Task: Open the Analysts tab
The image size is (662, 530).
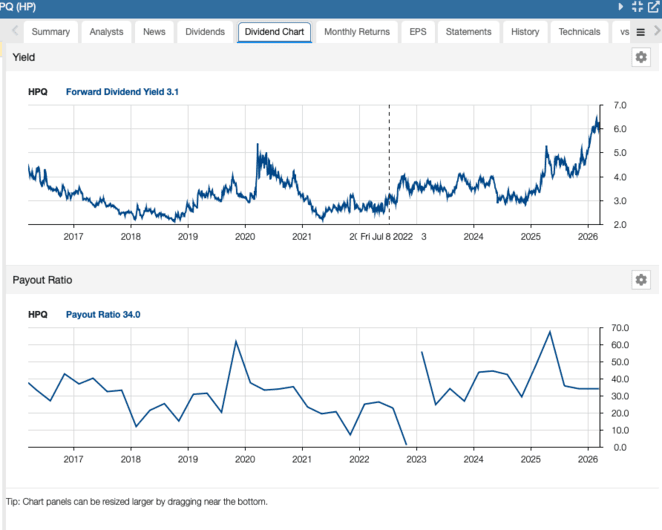Action: click(106, 32)
